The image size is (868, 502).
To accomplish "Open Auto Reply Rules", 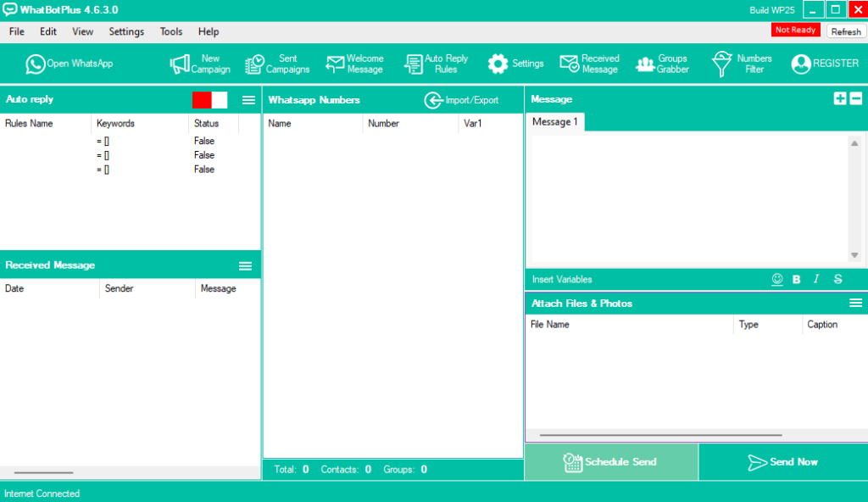I will [437, 64].
